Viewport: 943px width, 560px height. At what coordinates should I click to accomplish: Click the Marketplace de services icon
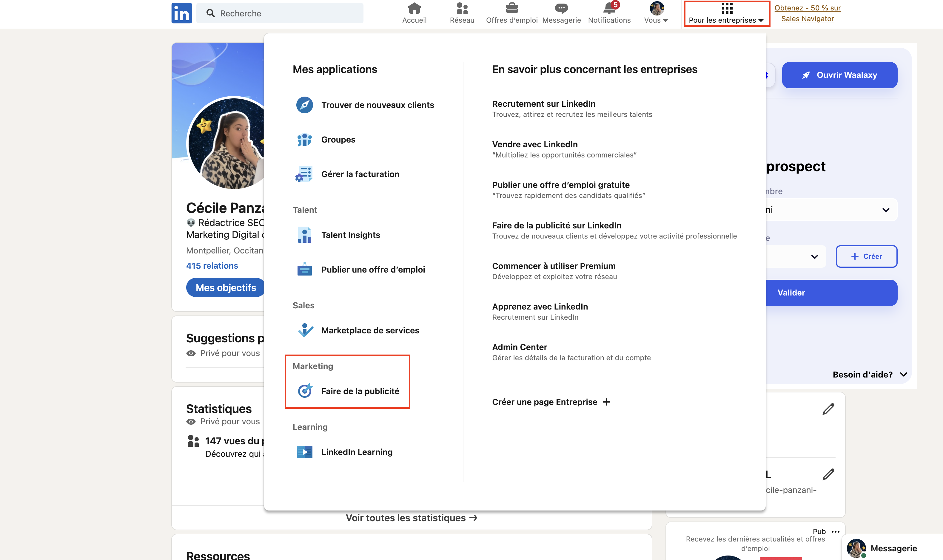coord(305,331)
